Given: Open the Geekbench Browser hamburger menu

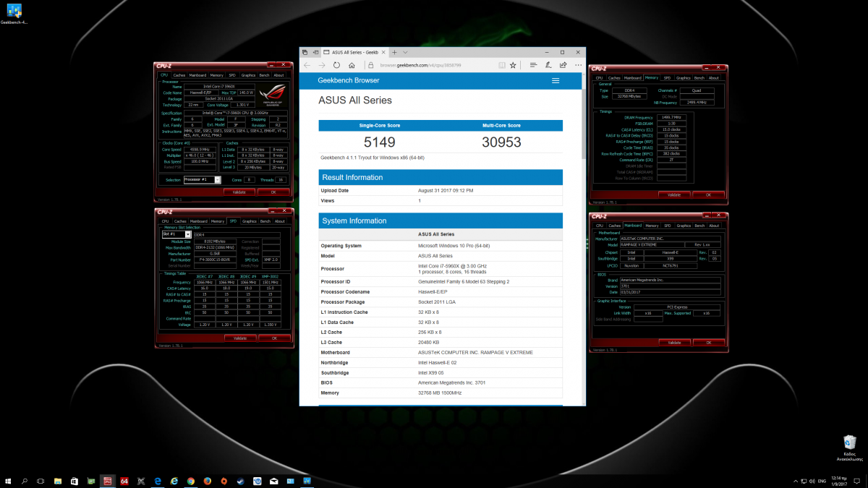Looking at the screenshot, I should 556,80.
